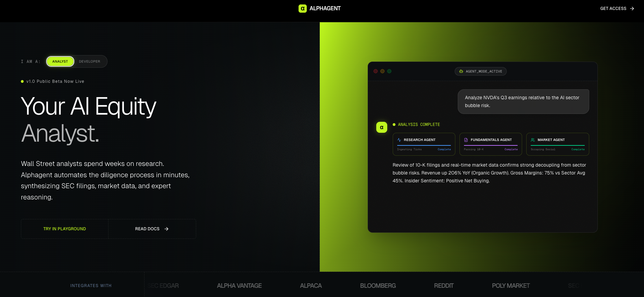Click the Market Agent green progress bar
Viewport: 644px width, 297px height.
(x=558, y=145)
